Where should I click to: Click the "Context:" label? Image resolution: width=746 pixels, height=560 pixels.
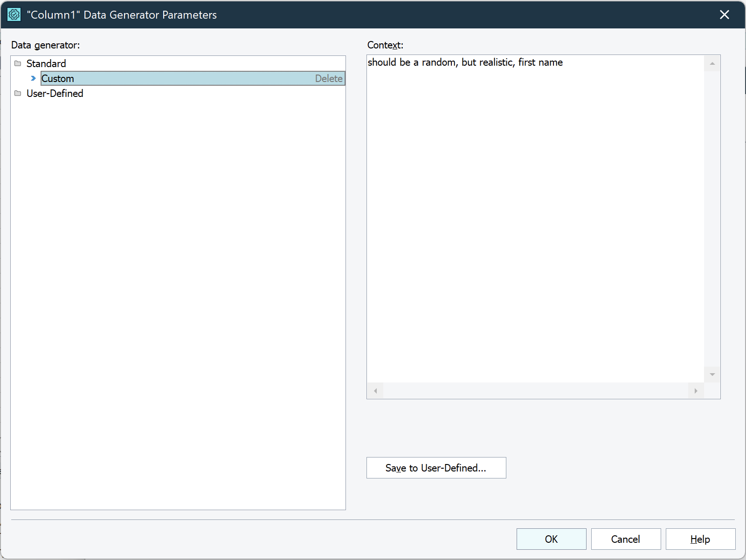pos(385,45)
